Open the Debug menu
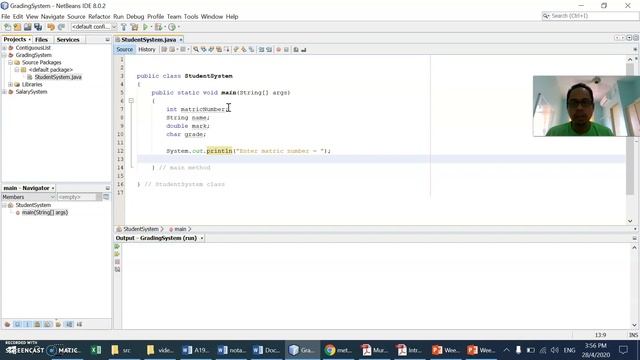Viewport: 640px width, 360px height. pyautogui.click(x=135, y=17)
